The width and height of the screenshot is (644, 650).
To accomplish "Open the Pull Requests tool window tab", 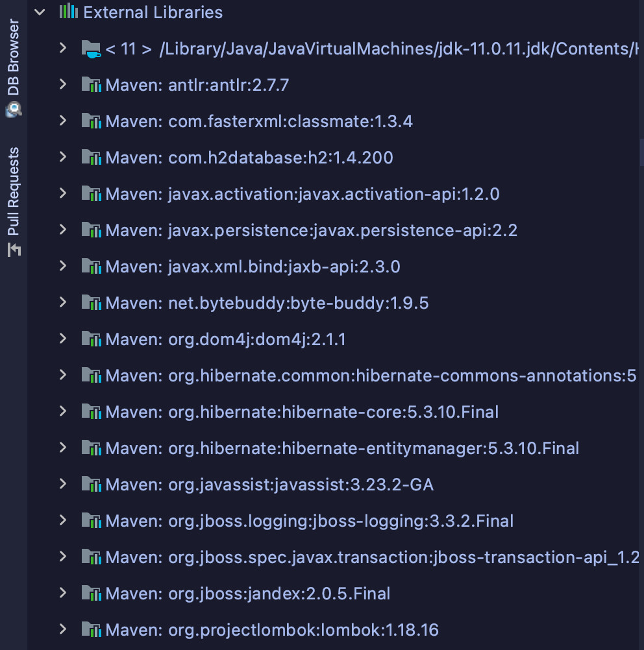I will point(13,191).
